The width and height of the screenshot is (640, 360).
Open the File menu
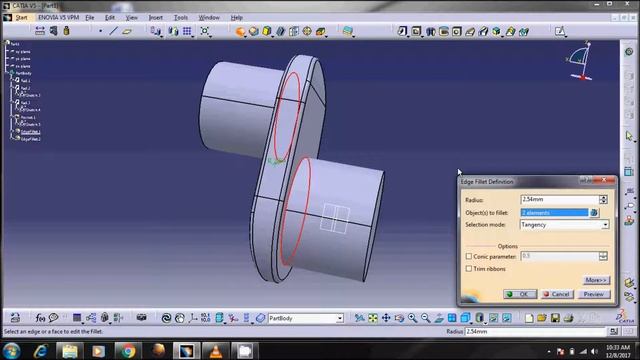pyautogui.click(x=90, y=18)
